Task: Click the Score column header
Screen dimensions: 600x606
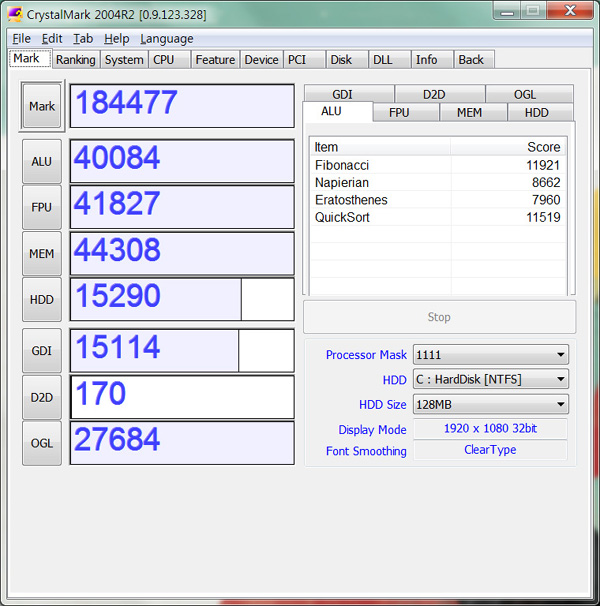Action: coord(508,147)
